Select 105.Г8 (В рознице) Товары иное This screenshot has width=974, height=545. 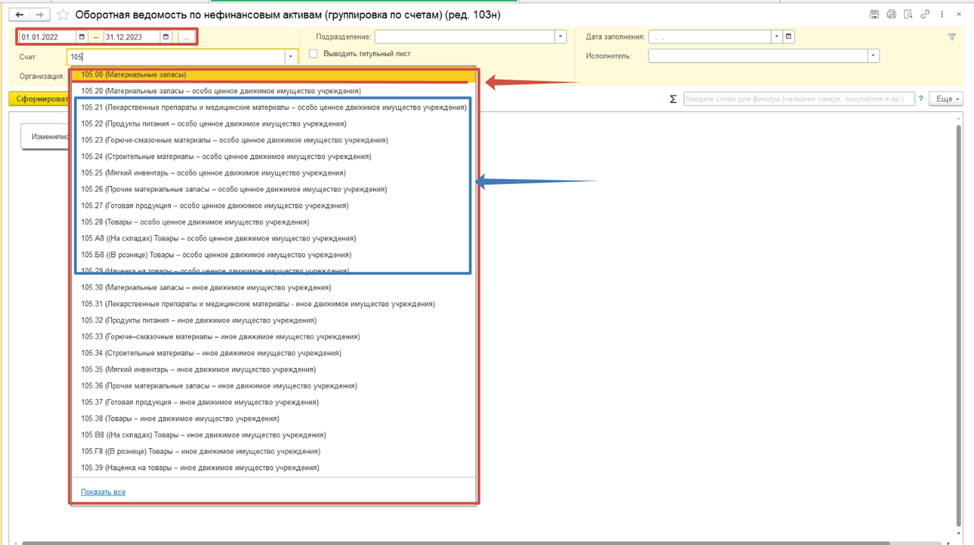coord(273,452)
